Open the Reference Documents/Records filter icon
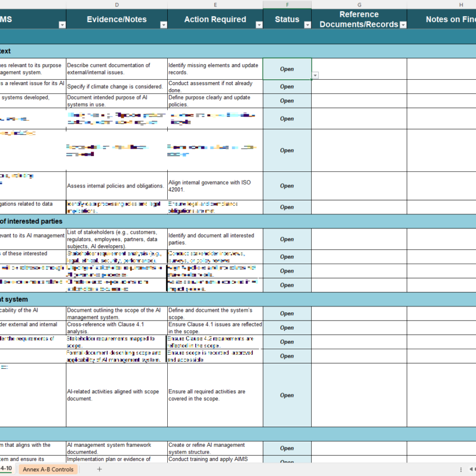 click(403, 24)
